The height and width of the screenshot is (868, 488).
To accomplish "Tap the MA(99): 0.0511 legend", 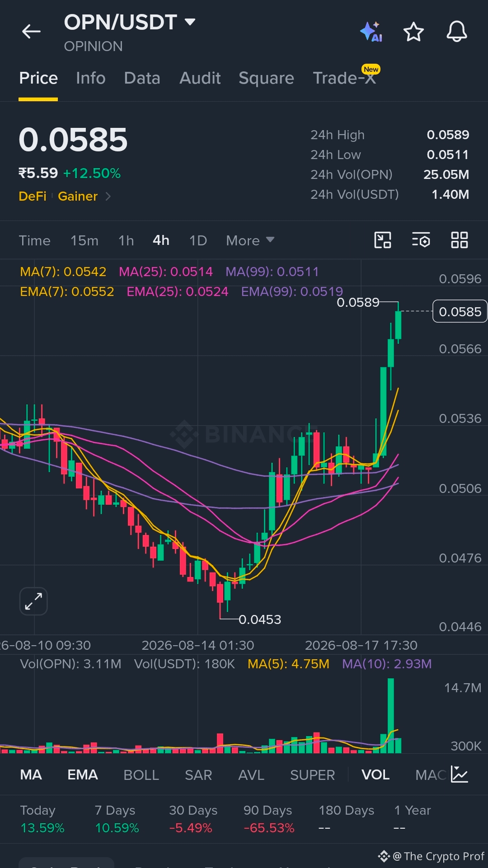I will [x=272, y=272].
